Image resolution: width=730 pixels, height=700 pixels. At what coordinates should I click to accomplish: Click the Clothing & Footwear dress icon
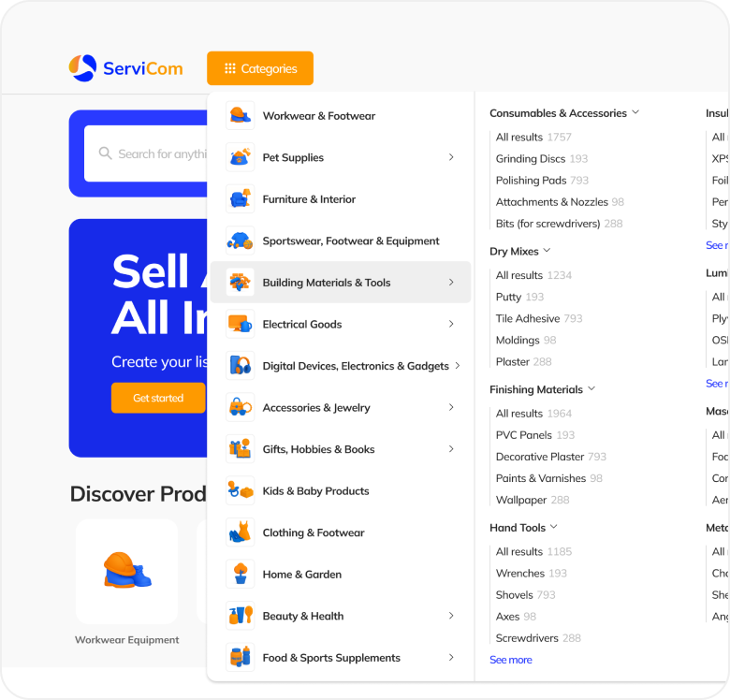pyautogui.click(x=241, y=532)
